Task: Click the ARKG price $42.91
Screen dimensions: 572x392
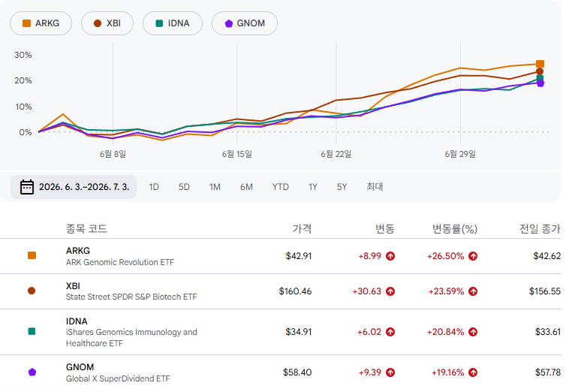Action: (299, 256)
